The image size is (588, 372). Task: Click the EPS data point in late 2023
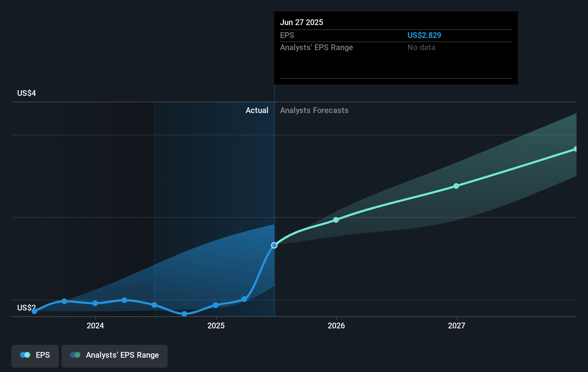(x=64, y=301)
